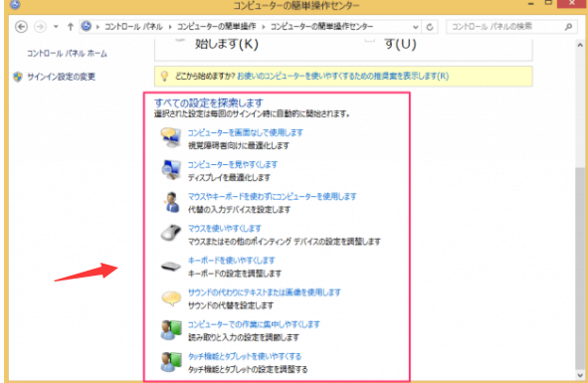Click the yellow speech bubble sound alternatives icon
This screenshot has width=588, height=383.
point(171,298)
